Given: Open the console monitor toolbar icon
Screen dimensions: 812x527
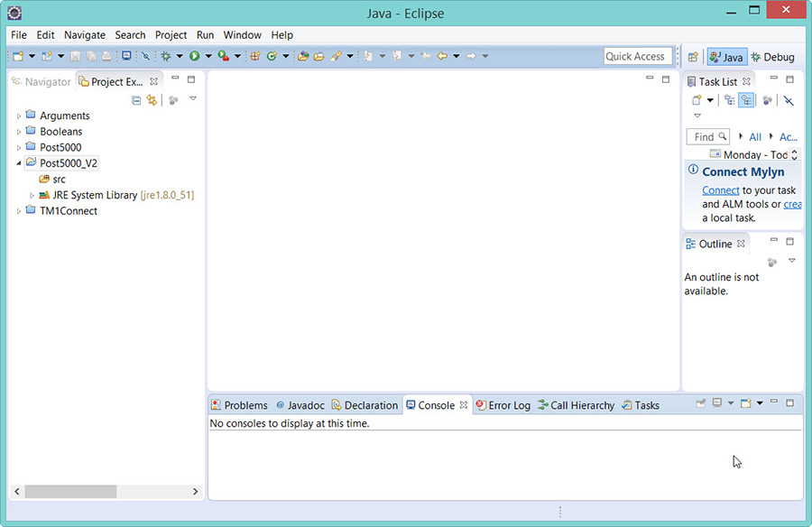Looking at the screenshot, I should pyautogui.click(x=126, y=56).
